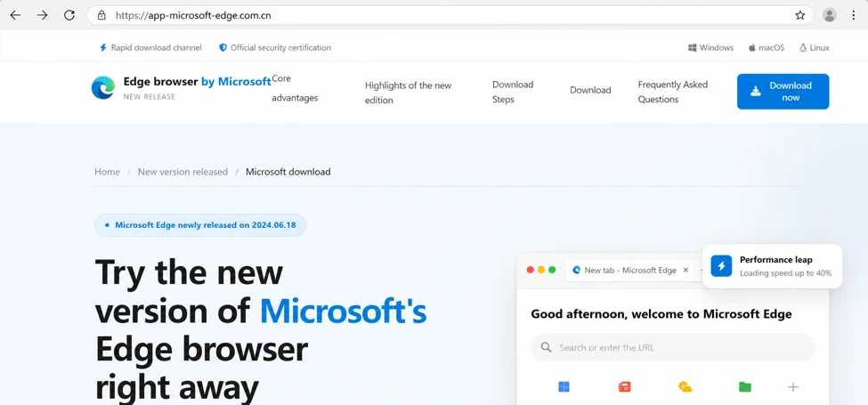Click New version released breadcrumb
This screenshot has width=868, height=405.
point(183,172)
